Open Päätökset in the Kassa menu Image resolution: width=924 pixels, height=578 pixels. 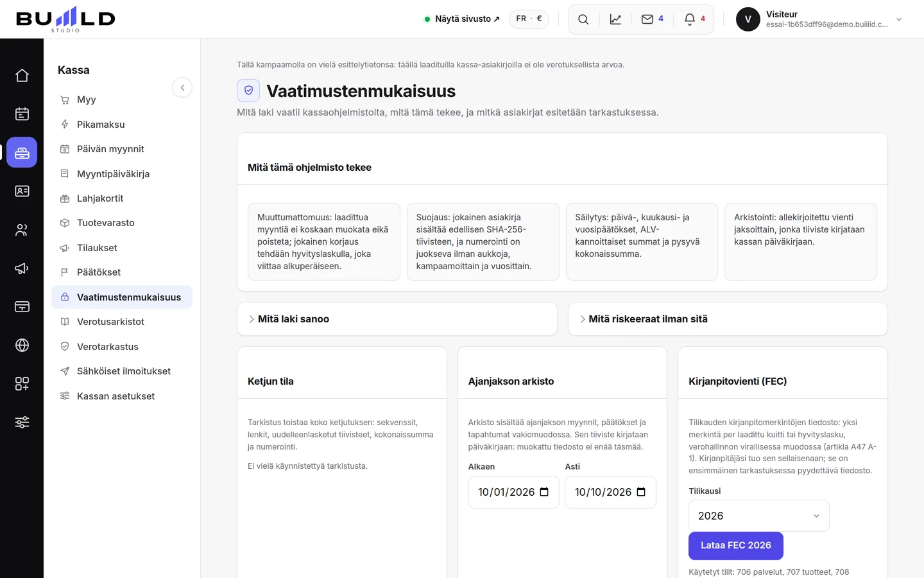(x=122, y=272)
